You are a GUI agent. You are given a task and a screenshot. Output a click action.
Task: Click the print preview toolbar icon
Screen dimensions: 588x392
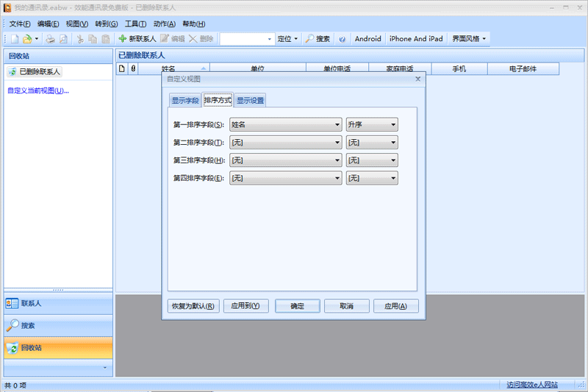coord(63,39)
